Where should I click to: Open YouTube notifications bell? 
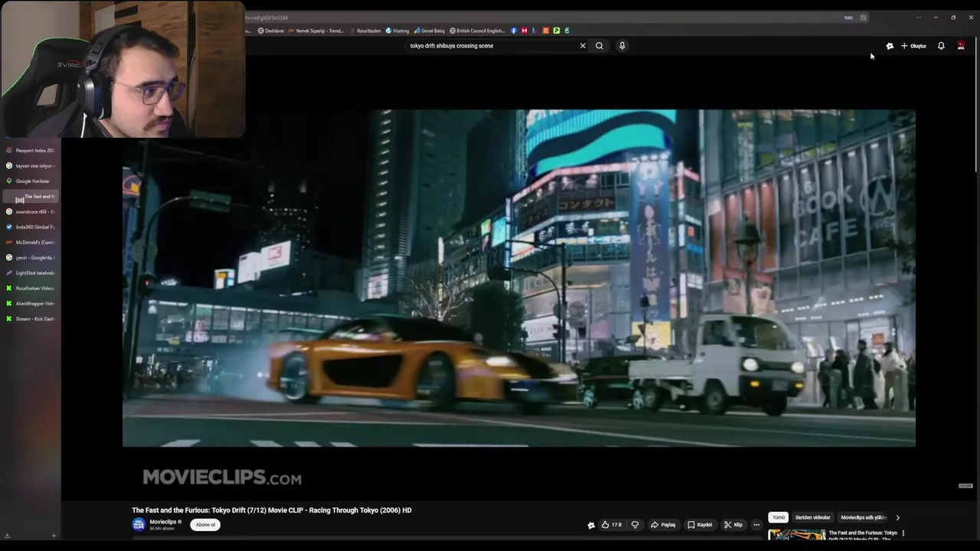click(941, 46)
